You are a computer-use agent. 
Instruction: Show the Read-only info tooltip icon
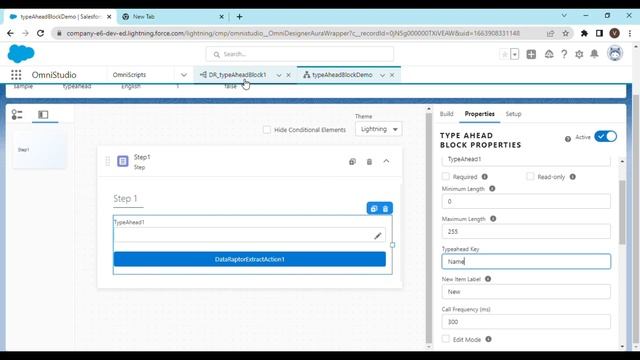click(573, 177)
